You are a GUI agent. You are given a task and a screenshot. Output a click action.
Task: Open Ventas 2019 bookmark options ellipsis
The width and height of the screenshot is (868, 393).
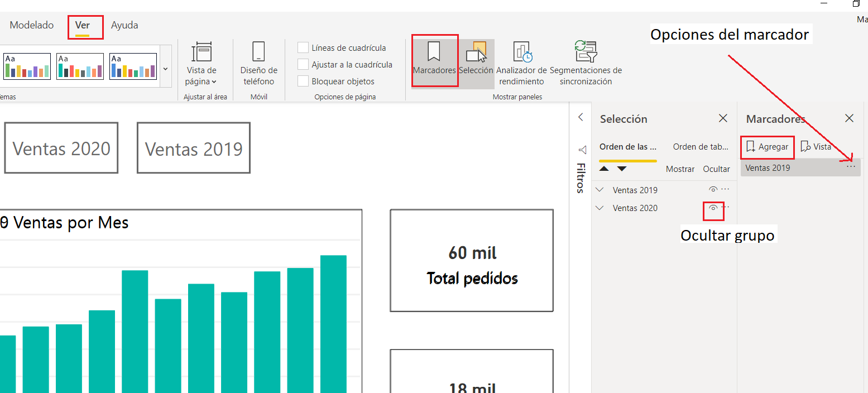pyautogui.click(x=851, y=167)
